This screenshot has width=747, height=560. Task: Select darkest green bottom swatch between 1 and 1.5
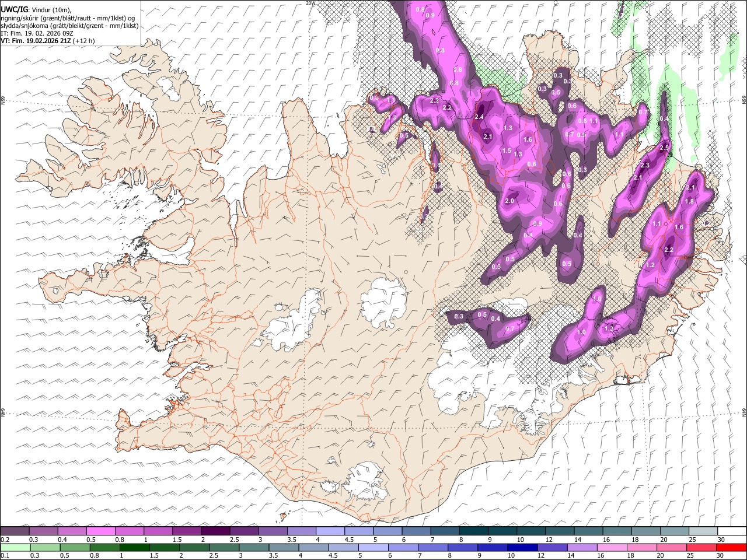click(135, 547)
